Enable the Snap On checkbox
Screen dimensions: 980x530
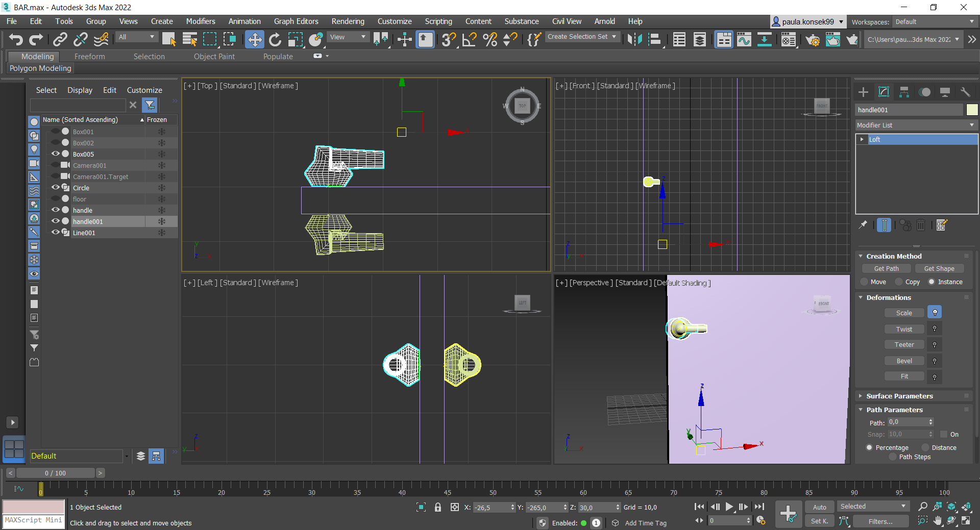(944, 434)
